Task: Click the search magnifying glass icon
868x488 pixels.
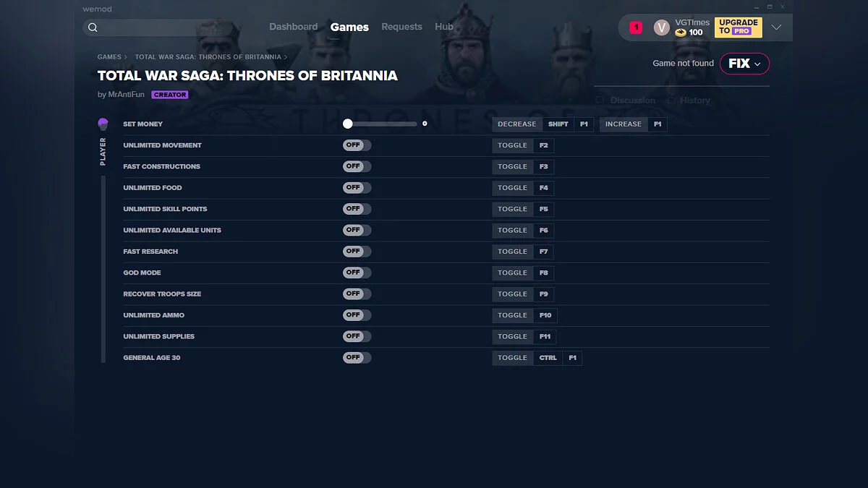Action: [x=93, y=27]
